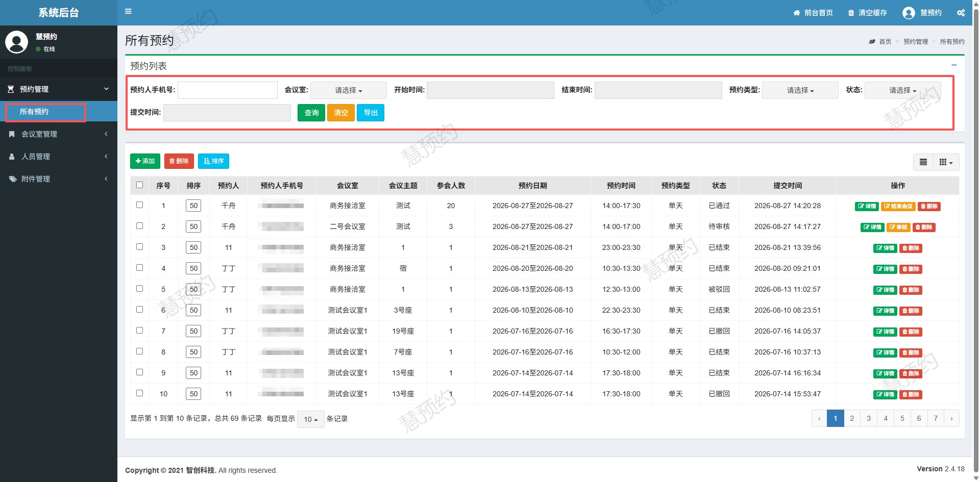Click 审核 button in row 2
The height and width of the screenshot is (482, 980).
[898, 227]
